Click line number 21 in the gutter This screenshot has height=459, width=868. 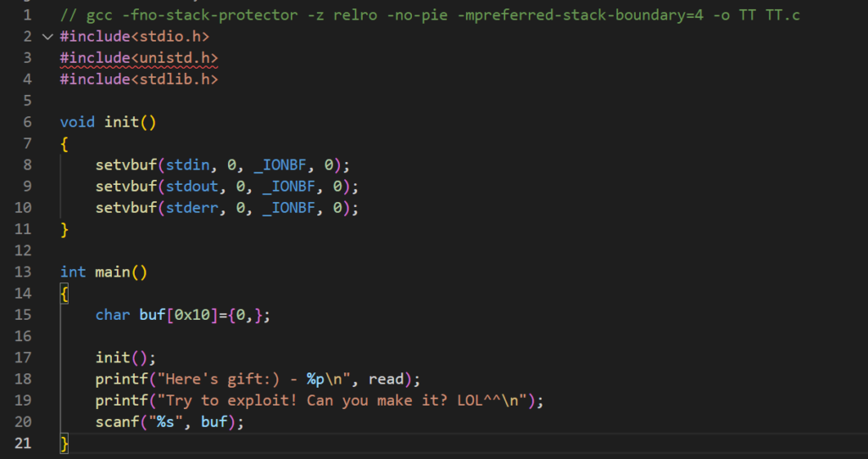point(23,443)
